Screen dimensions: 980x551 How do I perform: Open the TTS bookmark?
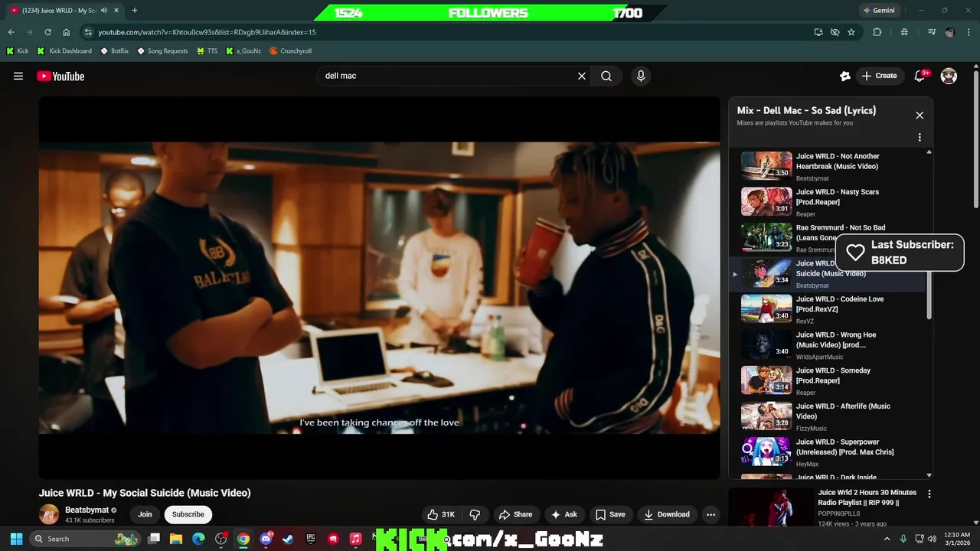click(x=207, y=51)
